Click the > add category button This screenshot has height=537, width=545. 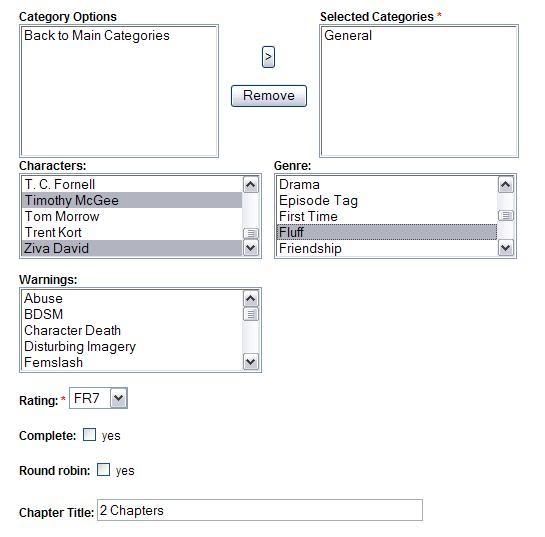pos(268,57)
